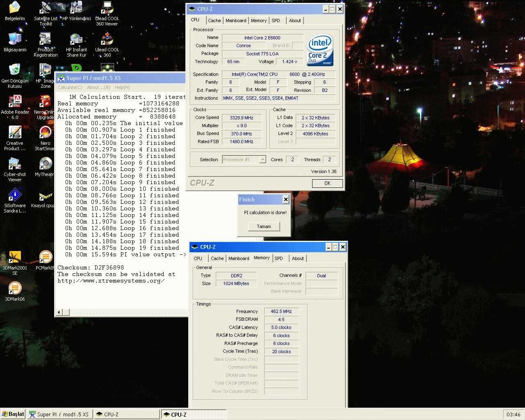Open Help(H) menu in Super PI
Viewport: 525px width, 420px height.
[x=122, y=87]
